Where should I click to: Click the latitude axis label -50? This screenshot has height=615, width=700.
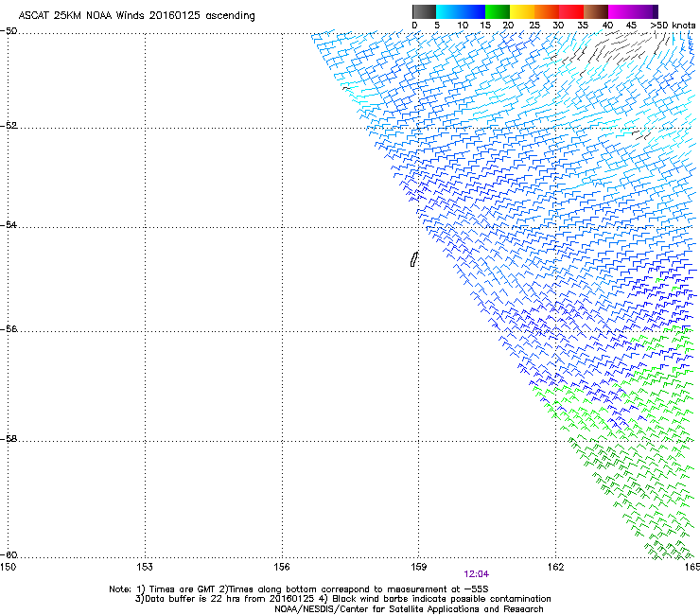point(9,31)
